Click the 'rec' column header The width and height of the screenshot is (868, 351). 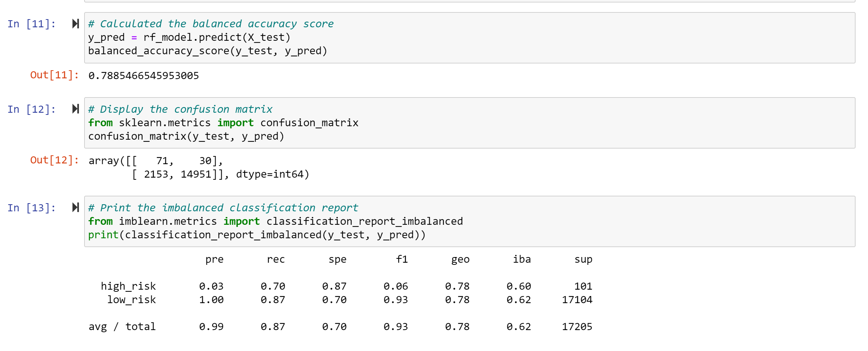coord(276,260)
